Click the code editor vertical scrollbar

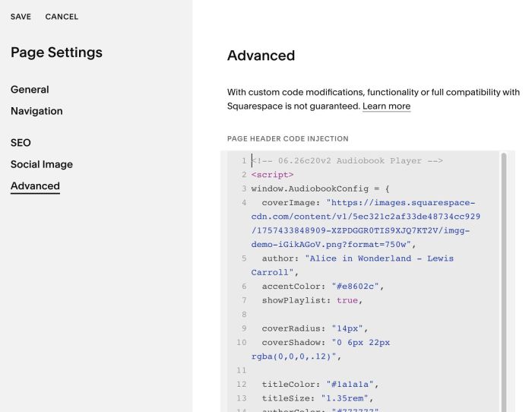pos(504,282)
